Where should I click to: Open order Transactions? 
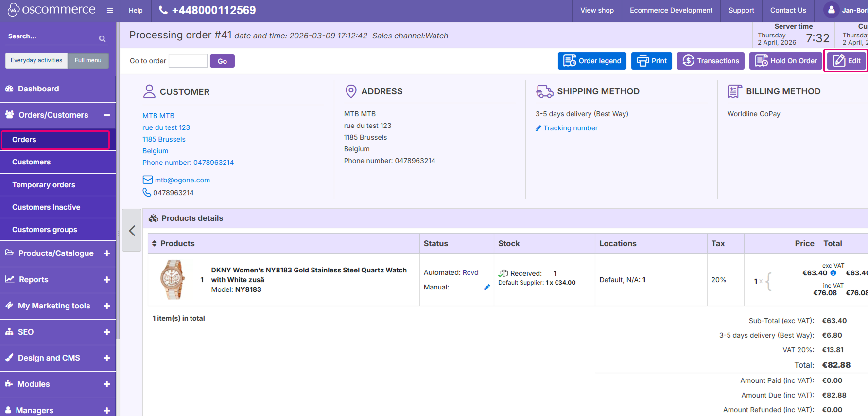tap(711, 61)
